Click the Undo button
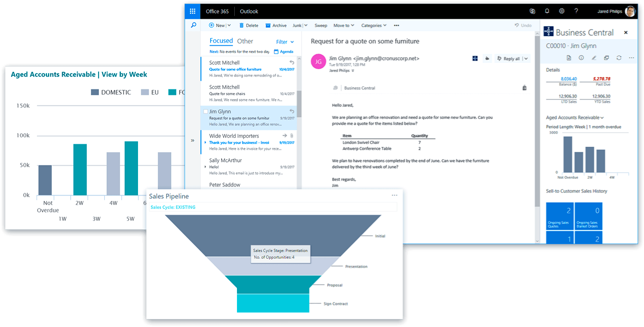This screenshot has height=327, width=644. (523, 25)
